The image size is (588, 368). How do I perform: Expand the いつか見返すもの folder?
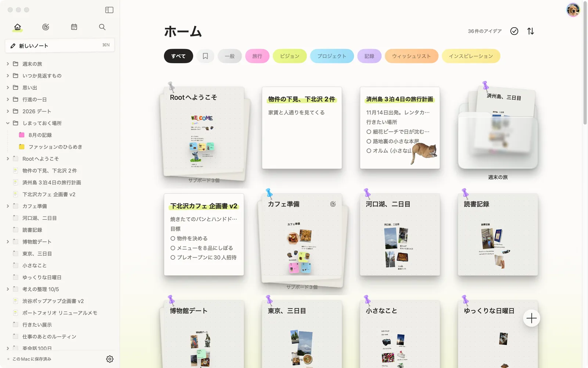pos(8,76)
